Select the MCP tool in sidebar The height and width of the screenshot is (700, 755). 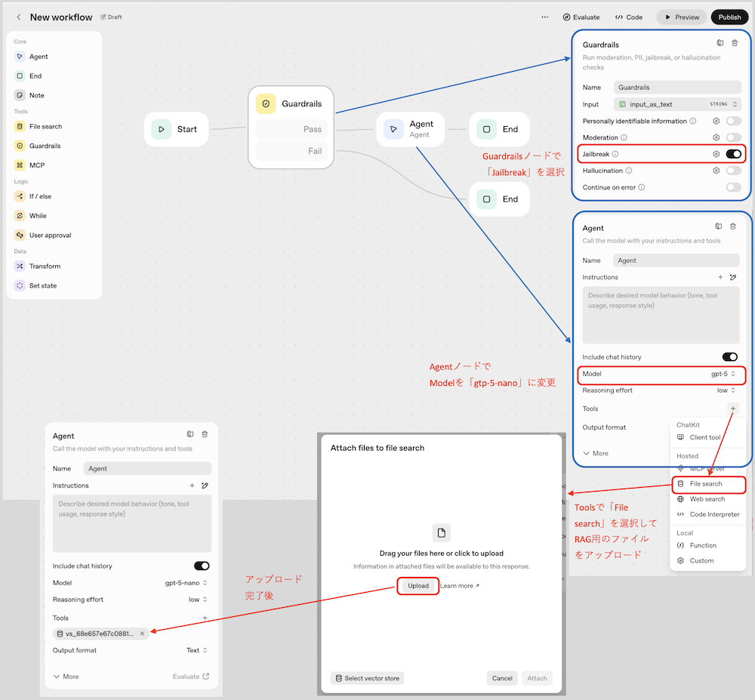[x=37, y=165]
